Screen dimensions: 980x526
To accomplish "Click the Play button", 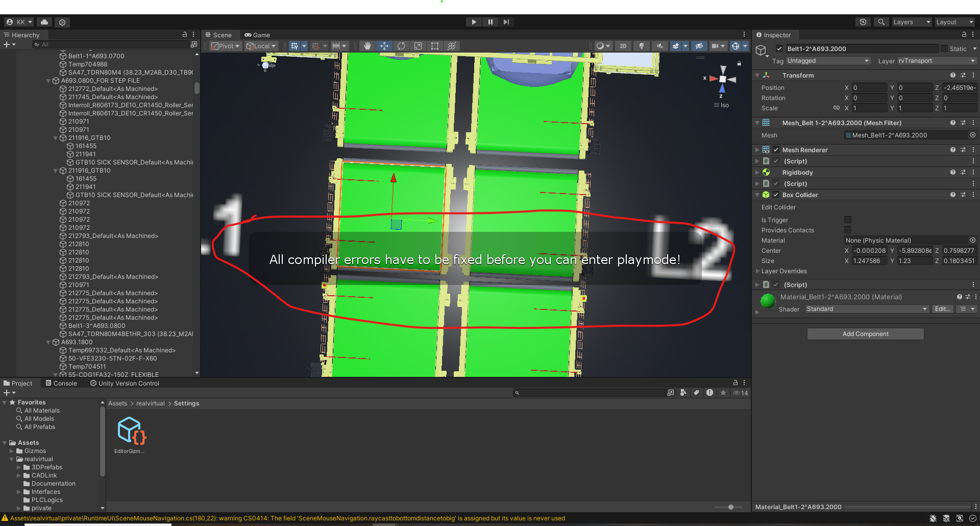I will pos(474,22).
